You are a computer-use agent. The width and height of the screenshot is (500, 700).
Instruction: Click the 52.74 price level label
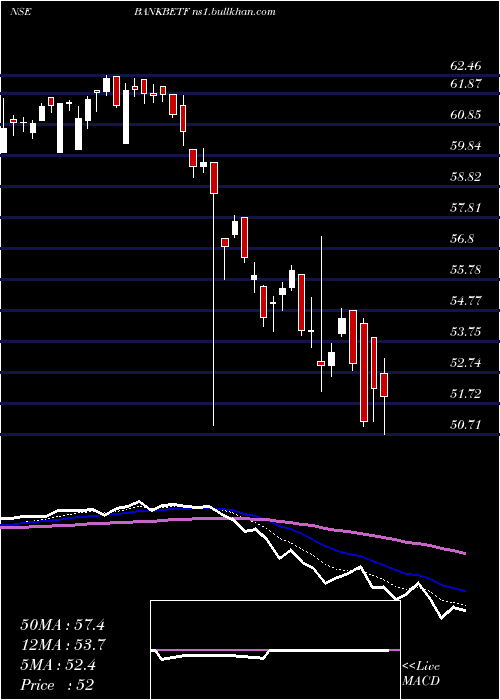466,362
